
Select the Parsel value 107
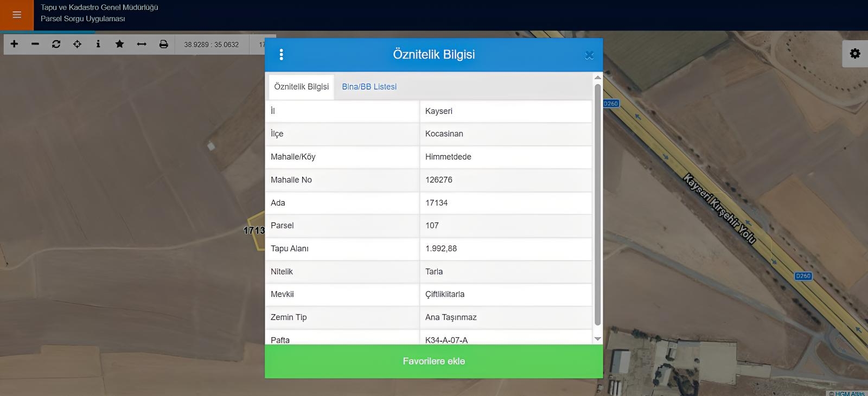pos(506,226)
